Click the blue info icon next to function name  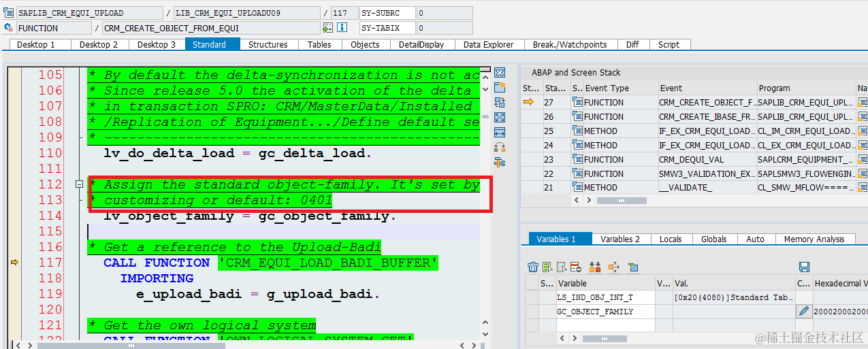point(342,28)
